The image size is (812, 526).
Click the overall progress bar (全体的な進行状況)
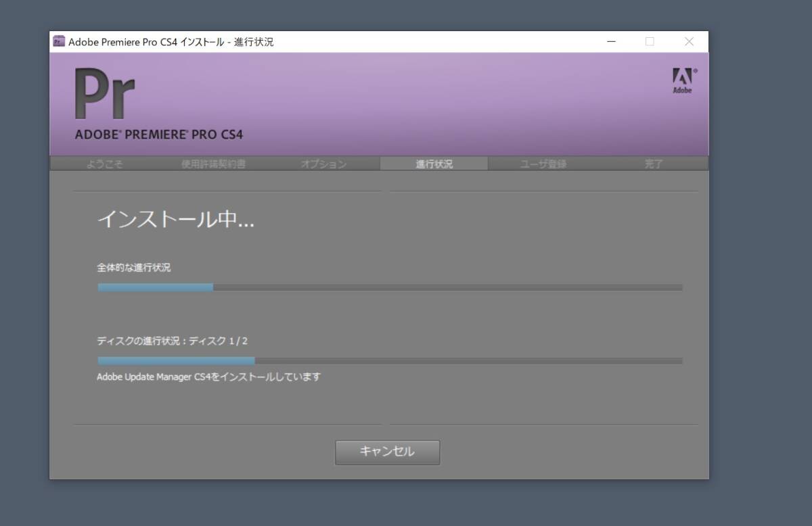[390, 287]
